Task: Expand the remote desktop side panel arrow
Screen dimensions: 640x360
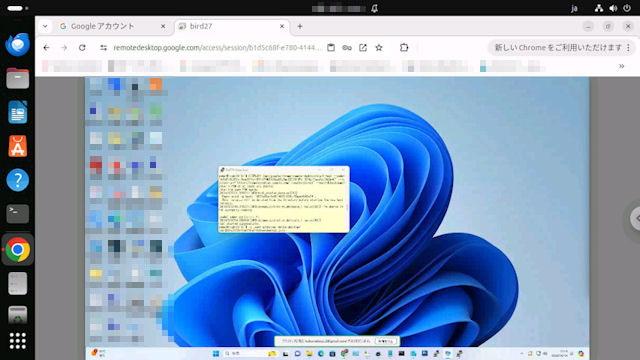Action: click(635, 218)
